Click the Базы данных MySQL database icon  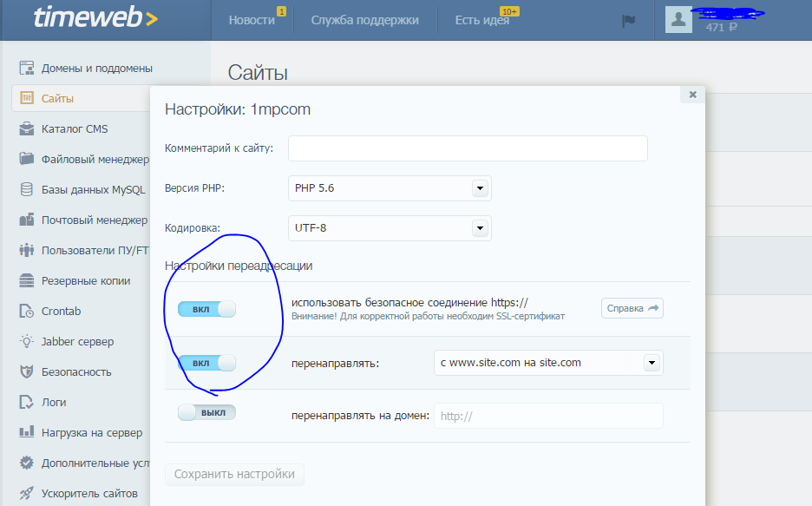(x=26, y=189)
